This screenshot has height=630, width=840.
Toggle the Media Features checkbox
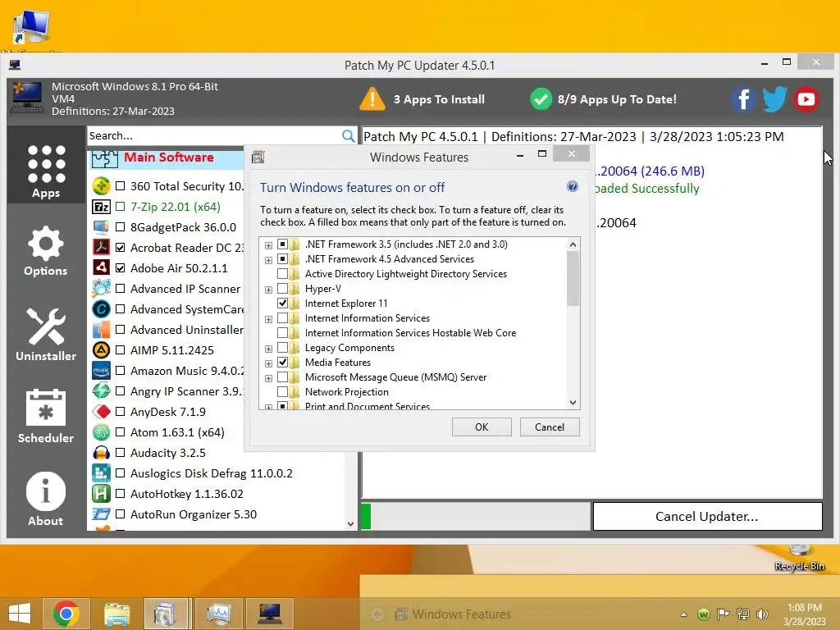point(282,362)
